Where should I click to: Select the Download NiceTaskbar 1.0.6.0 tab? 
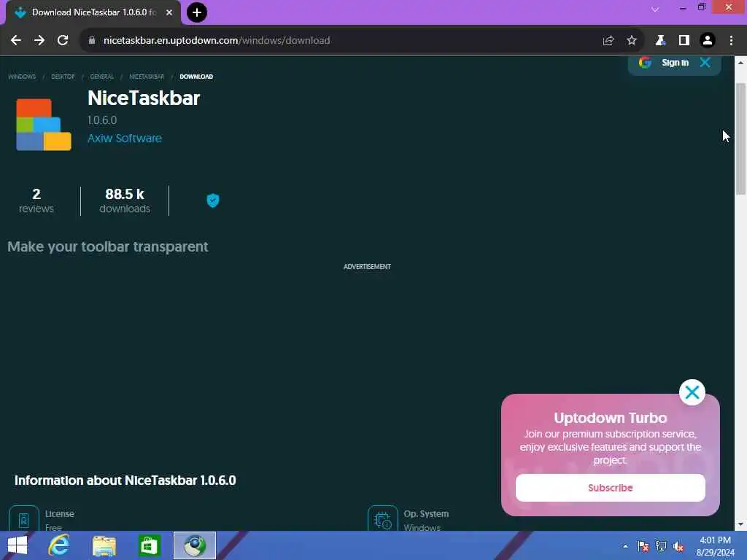[x=94, y=12]
